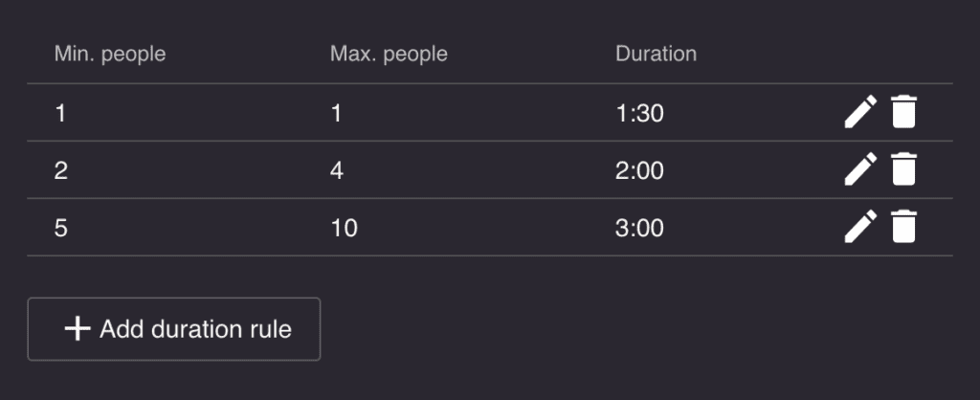Delete the 3:00 duration rule
Image resolution: width=980 pixels, height=400 pixels.
(903, 227)
